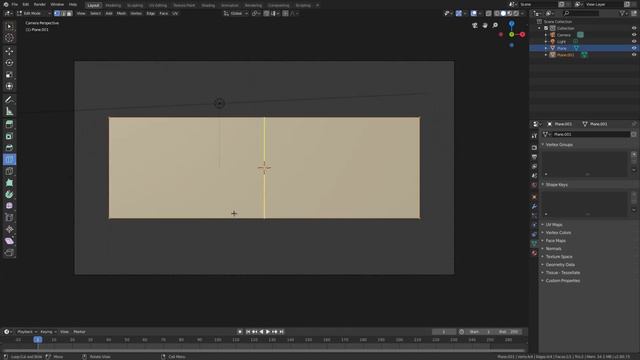Toggle X-ray display
The height and width of the screenshot is (360, 640).
tap(489, 13)
